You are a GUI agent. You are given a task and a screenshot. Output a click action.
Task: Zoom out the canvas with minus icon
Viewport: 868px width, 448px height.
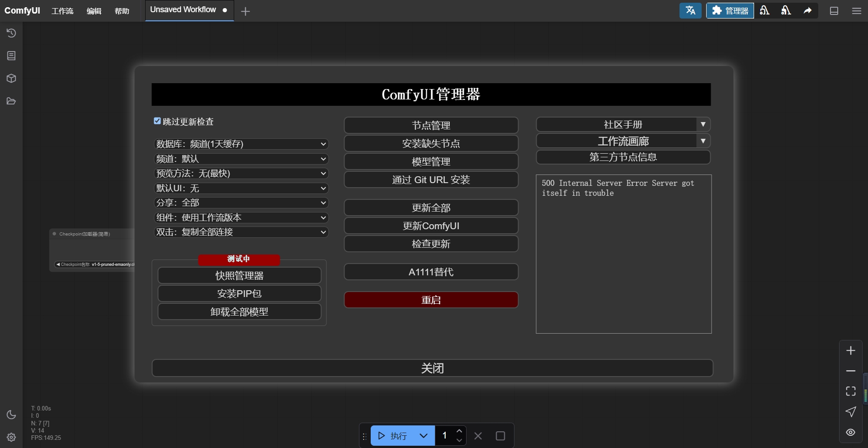pyautogui.click(x=851, y=371)
